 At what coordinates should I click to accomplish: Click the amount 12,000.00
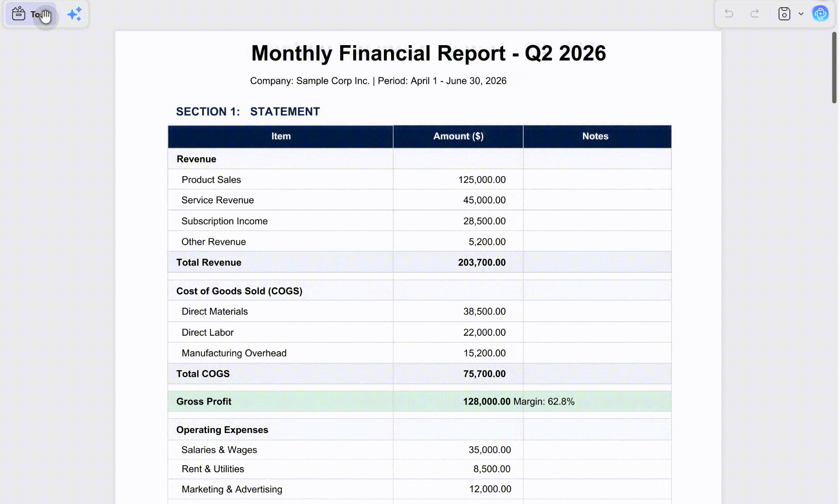tap(490, 489)
